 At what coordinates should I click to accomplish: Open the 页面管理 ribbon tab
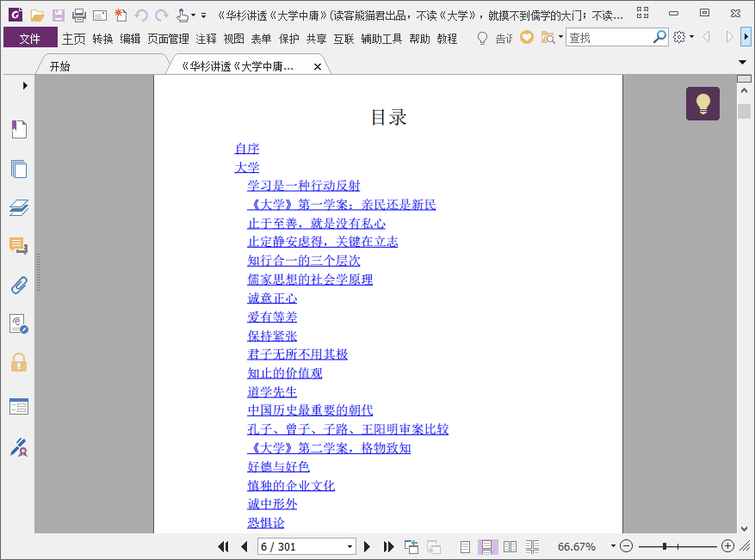tap(168, 39)
